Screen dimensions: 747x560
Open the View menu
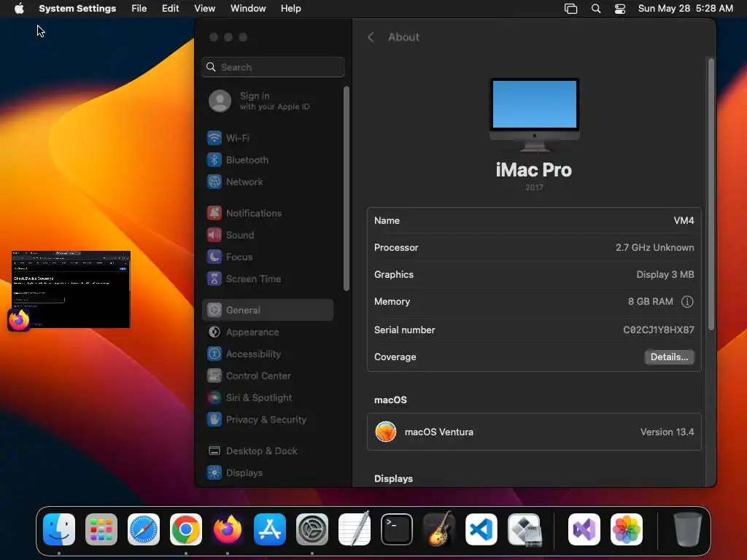click(x=204, y=9)
